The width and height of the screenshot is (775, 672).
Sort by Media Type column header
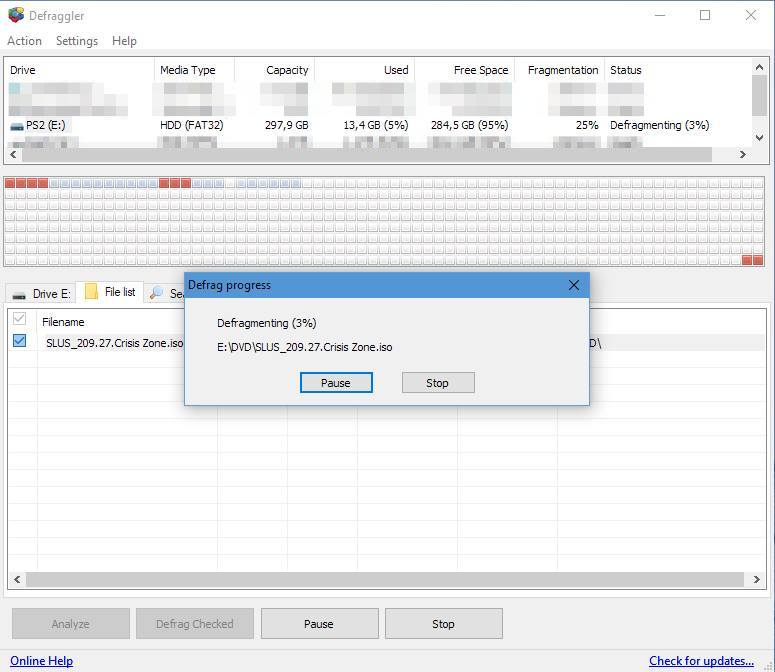pos(194,70)
